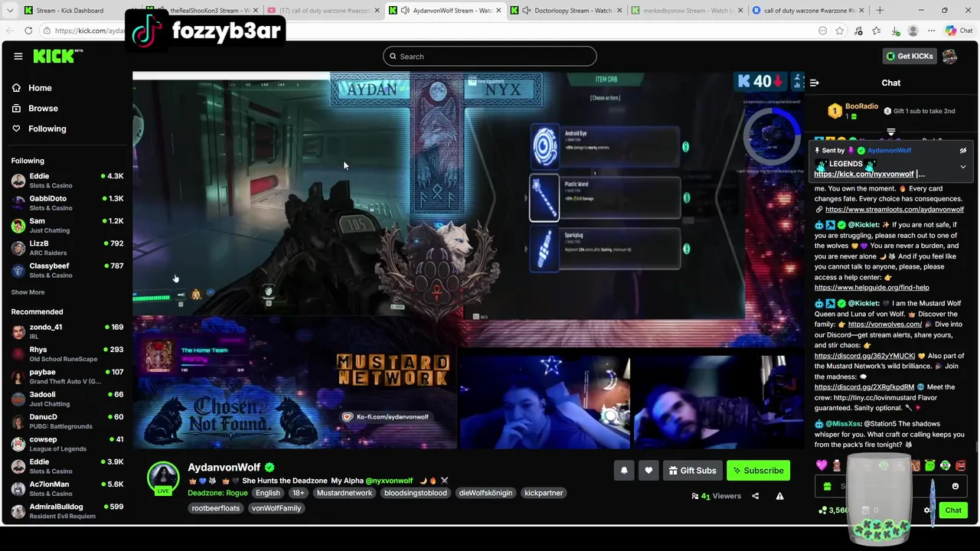Click the share stream icon
Viewport: 980px width, 551px height.
[755, 496]
